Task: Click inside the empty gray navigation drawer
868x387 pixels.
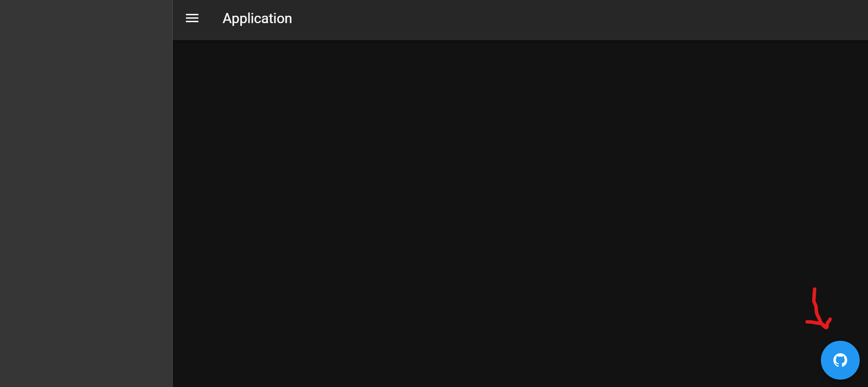Action: [x=86, y=193]
